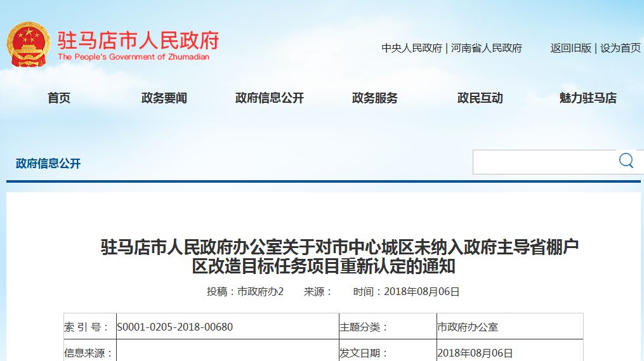Open the 政务要闻 navigation item
The width and height of the screenshot is (644, 361).
pyautogui.click(x=164, y=98)
